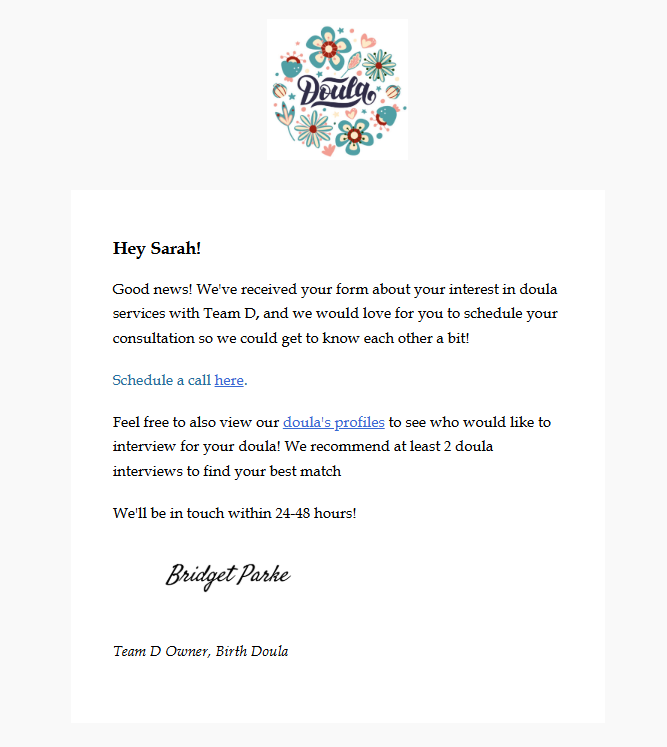
Task: Click the teal berry at logo's right side
Action: pyautogui.click(x=386, y=116)
